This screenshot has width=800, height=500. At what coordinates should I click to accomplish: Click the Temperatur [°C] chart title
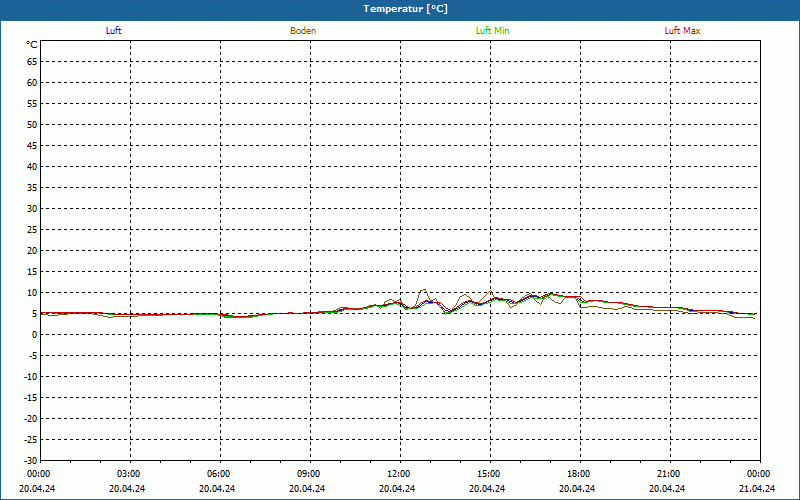coord(406,9)
